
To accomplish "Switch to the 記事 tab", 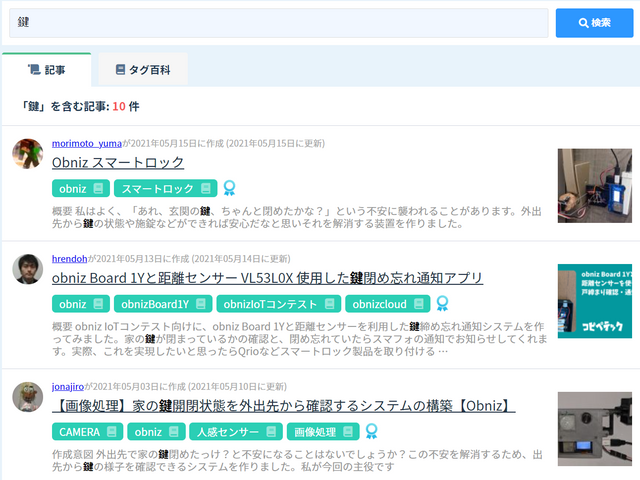I will [47, 70].
